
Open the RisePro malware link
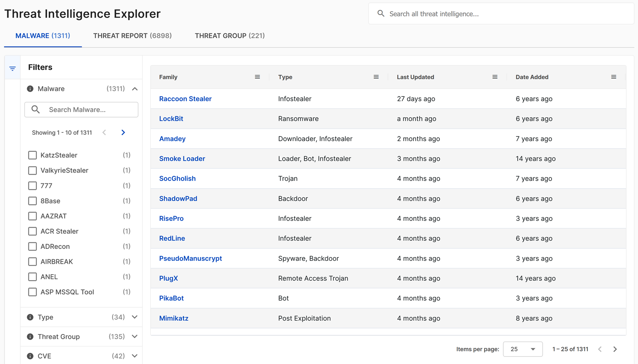click(171, 218)
